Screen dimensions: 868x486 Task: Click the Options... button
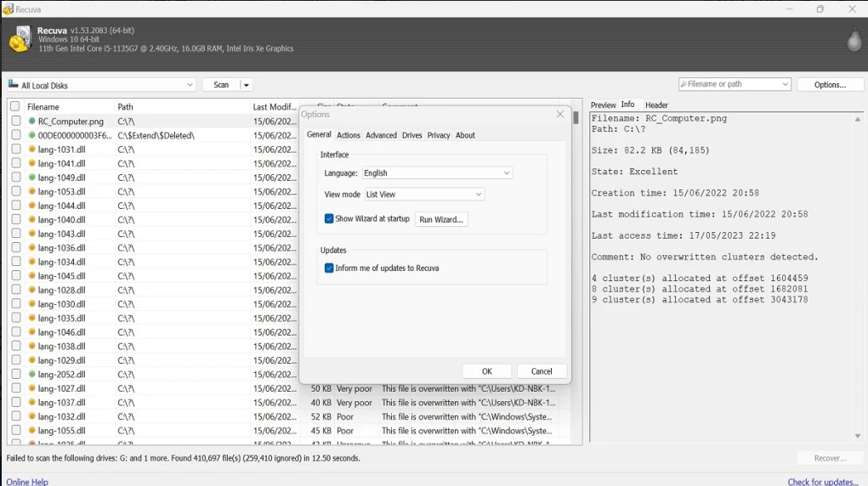pyautogui.click(x=830, y=85)
